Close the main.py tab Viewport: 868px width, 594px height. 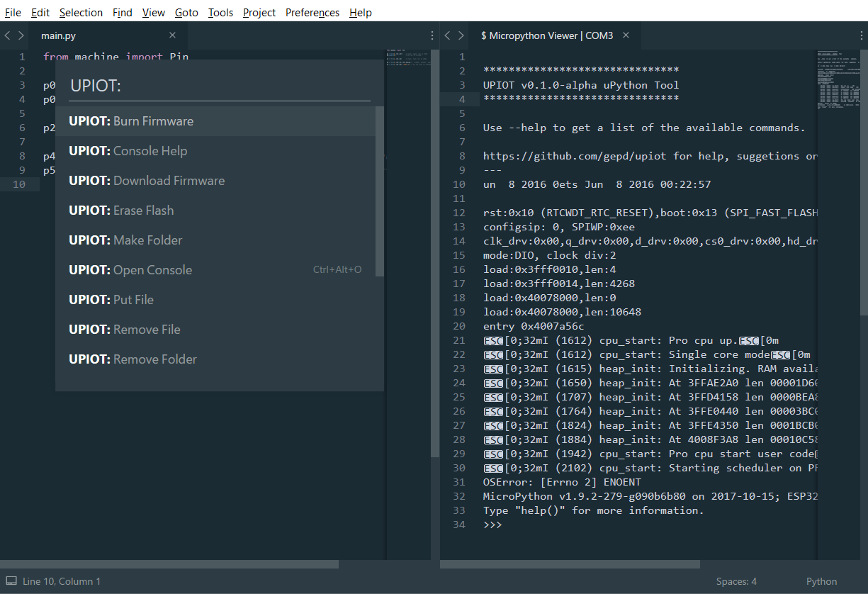tap(172, 35)
